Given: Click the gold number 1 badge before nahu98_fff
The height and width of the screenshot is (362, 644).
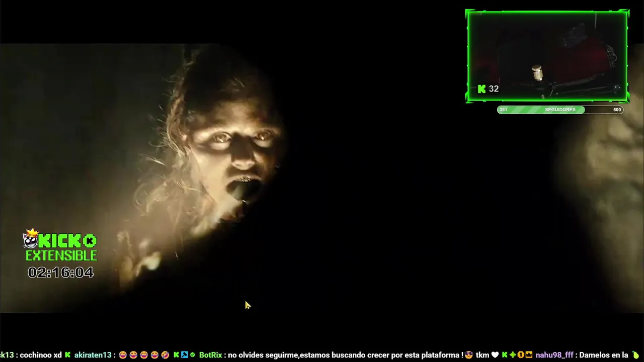Looking at the screenshot, I should pos(521,355).
